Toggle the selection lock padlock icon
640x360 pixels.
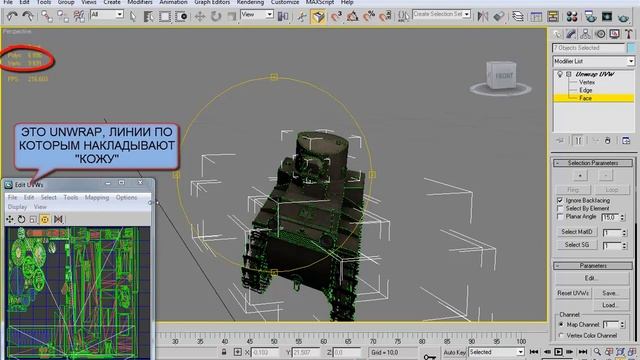[x=224, y=352]
